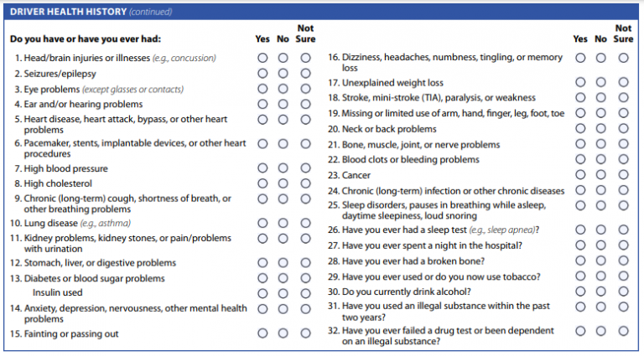The width and height of the screenshot is (644, 356).
Task: Mark No for seizures/epilepsy
Action: tap(283, 74)
